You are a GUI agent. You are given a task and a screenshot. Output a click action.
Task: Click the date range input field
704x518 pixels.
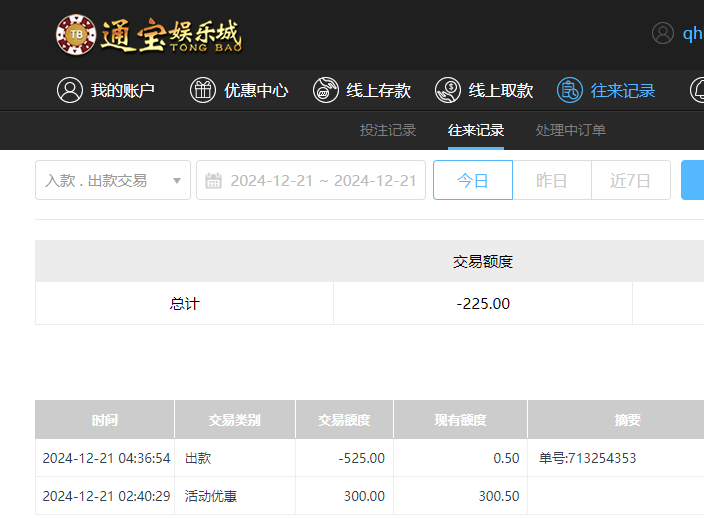311,180
